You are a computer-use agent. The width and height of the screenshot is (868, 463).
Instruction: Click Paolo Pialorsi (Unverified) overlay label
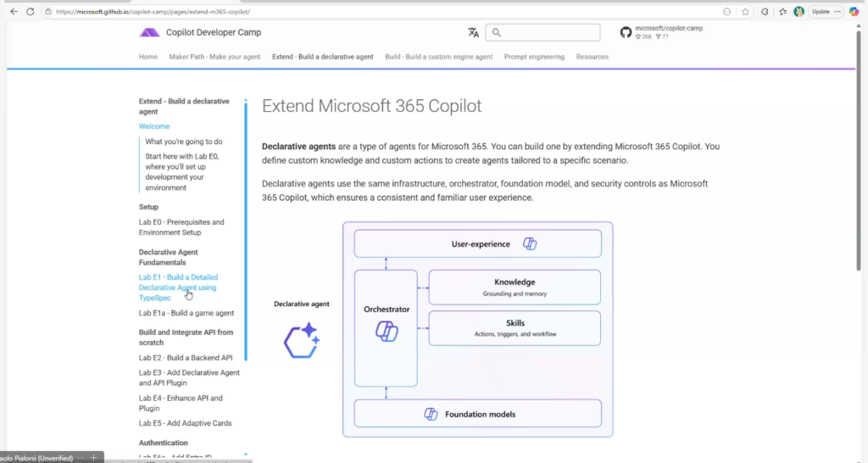click(36, 458)
